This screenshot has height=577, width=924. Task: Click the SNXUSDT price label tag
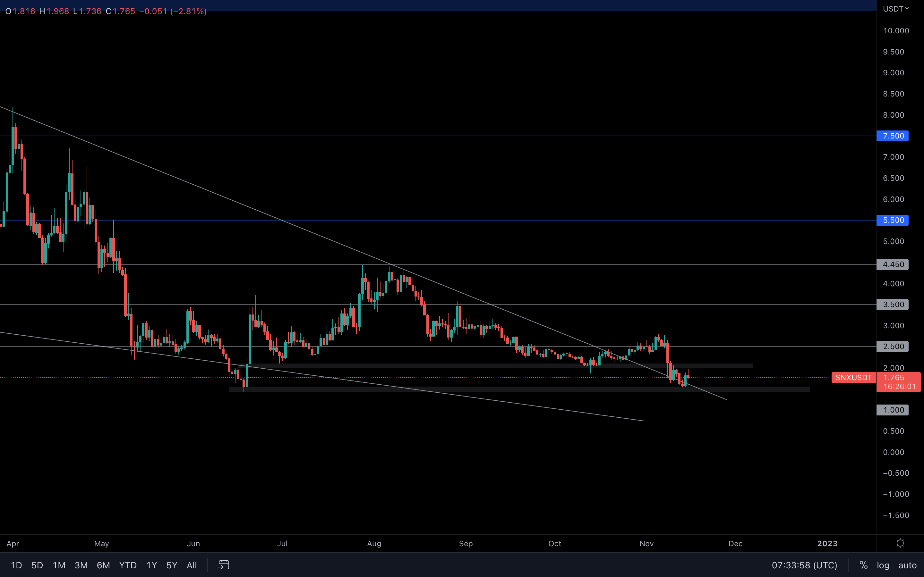coord(853,377)
